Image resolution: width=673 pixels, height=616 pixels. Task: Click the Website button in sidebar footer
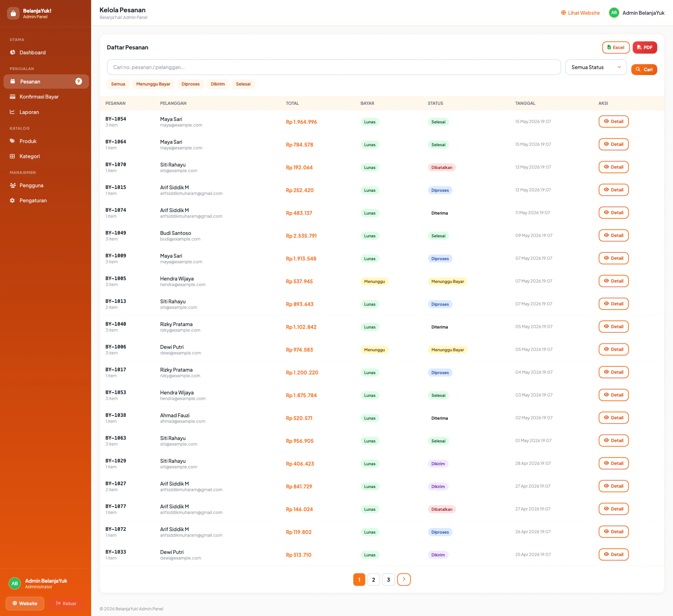25,603
